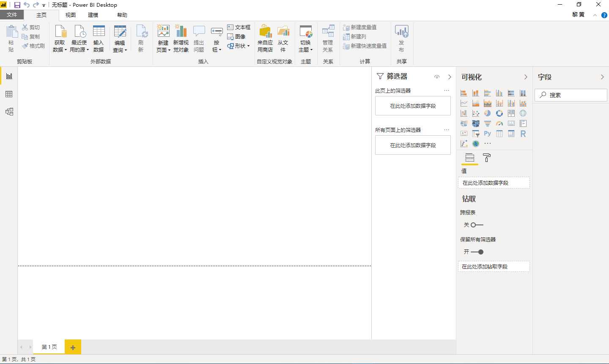Screen dimensions: 609x364
Task: Select the gauge visual
Action: [x=499, y=123]
